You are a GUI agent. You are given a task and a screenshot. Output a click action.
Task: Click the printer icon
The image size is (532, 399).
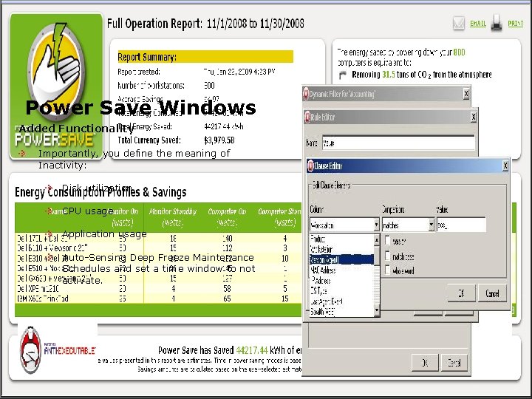point(497,23)
